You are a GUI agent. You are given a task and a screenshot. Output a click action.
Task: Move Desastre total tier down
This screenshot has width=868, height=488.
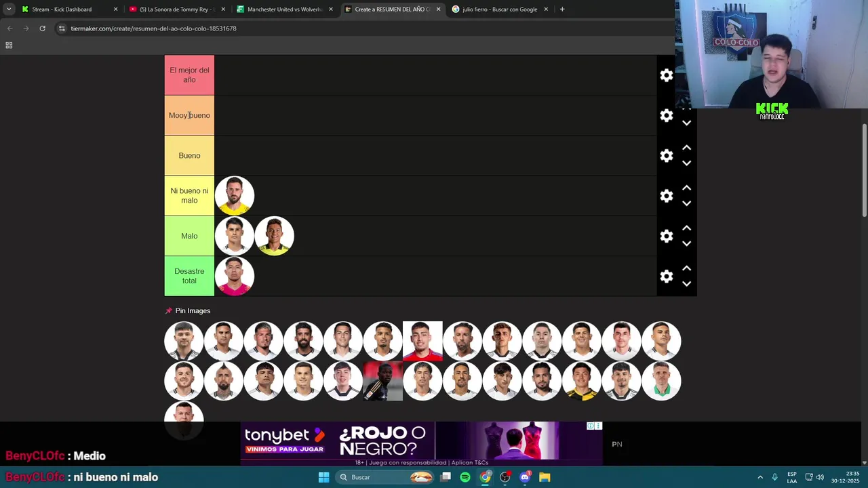click(686, 284)
